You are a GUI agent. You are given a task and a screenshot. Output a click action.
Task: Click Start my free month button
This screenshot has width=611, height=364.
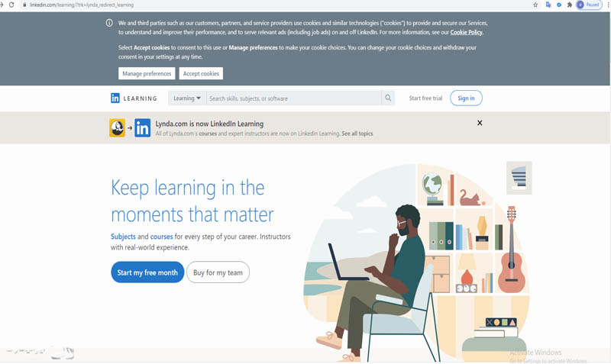click(147, 272)
